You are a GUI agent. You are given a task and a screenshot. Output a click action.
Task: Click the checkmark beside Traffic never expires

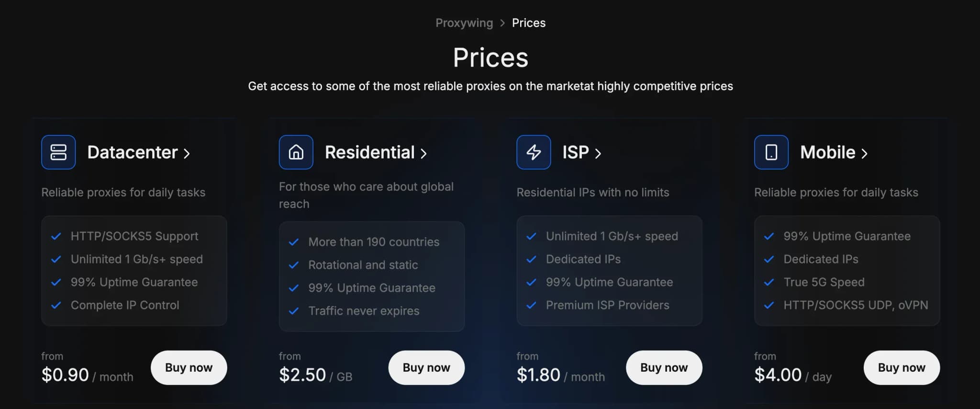point(293,311)
